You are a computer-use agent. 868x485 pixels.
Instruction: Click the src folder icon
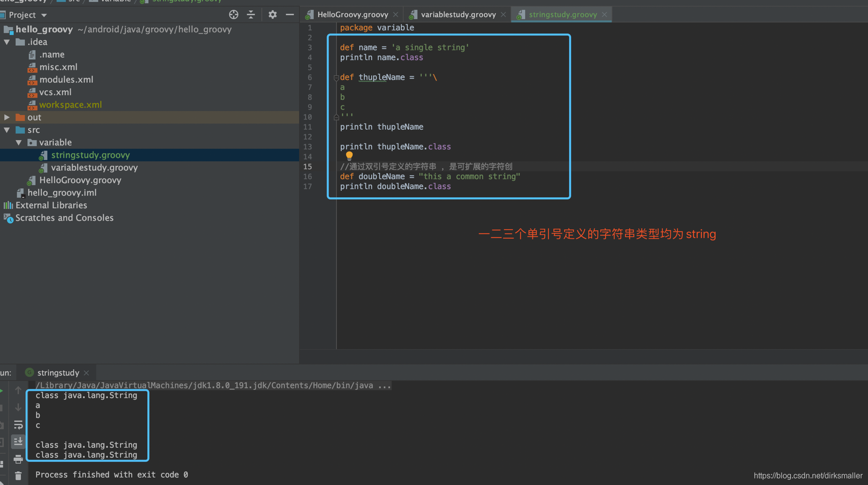point(20,130)
